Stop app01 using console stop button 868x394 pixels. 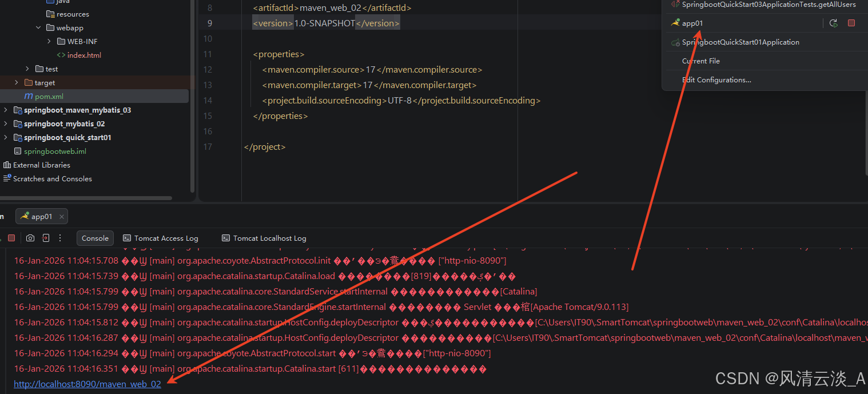pos(11,238)
